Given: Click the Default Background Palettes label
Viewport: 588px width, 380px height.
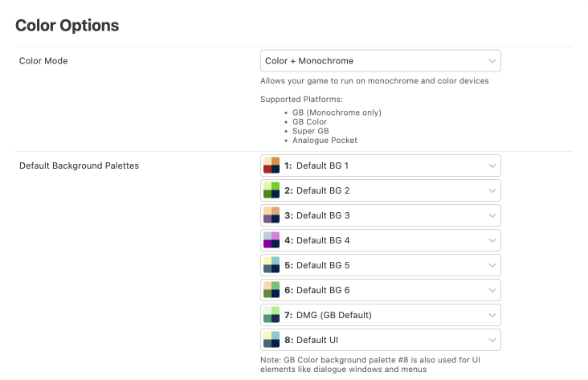Looking at the screenshot, I should pyautogui.click(x=79, y=166).
